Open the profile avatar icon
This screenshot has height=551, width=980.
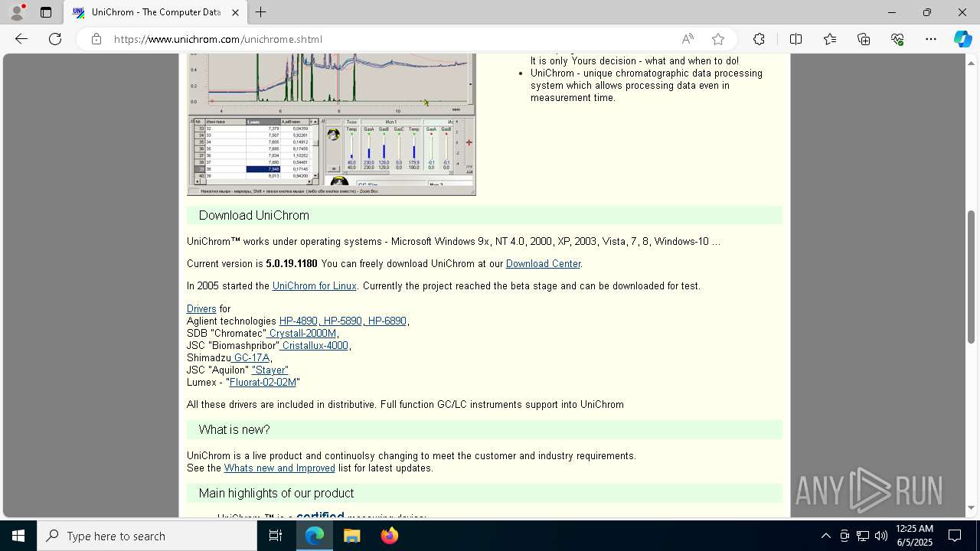click(17, 12)
